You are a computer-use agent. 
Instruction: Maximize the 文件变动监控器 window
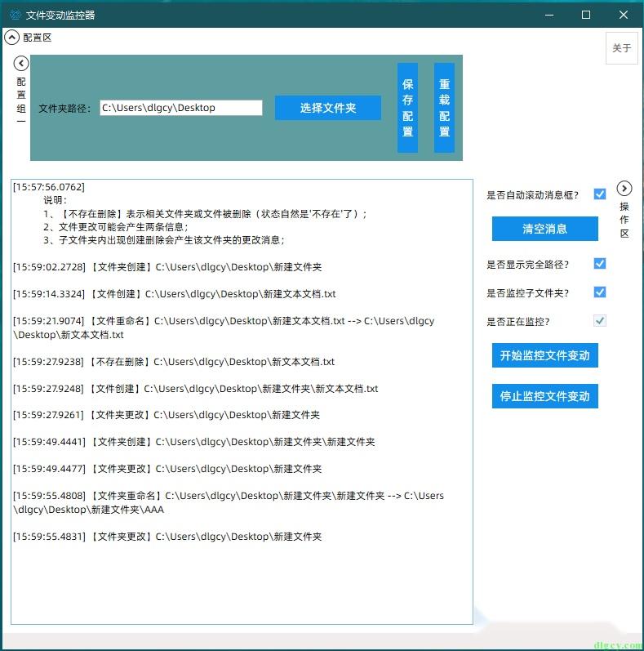[586, 15]
